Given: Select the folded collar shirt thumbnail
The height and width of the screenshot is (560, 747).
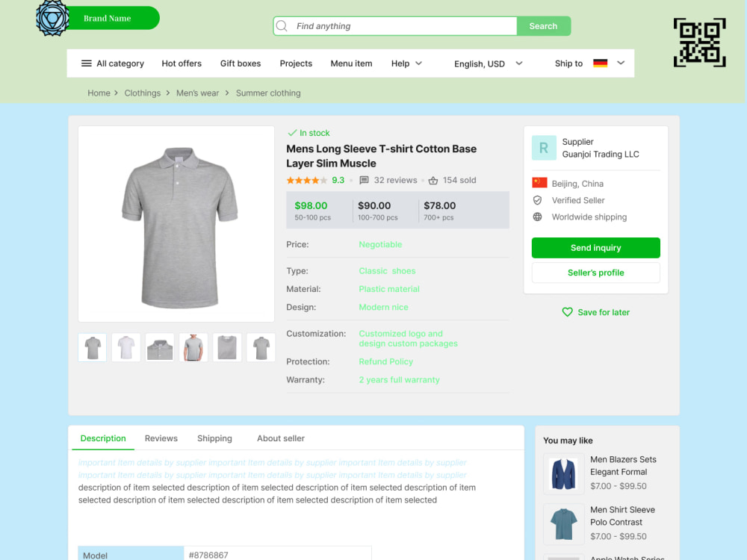Looking at the screenshot, I should click(160, 347).
